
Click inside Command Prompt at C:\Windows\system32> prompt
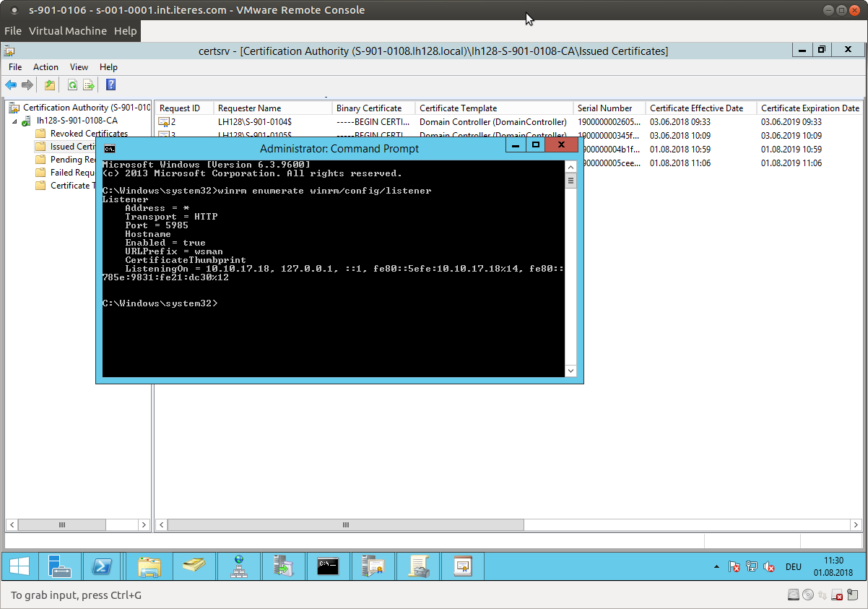coord(160,303)
